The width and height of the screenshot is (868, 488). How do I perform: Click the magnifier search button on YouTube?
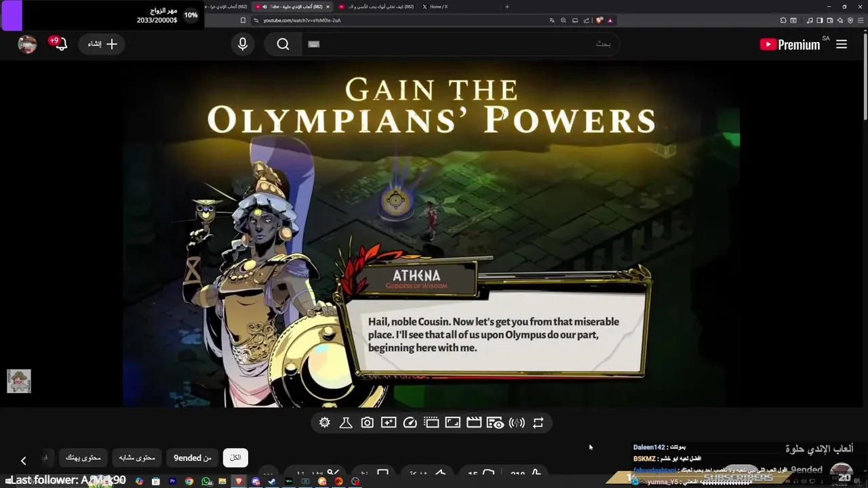(x=283, y=44)
